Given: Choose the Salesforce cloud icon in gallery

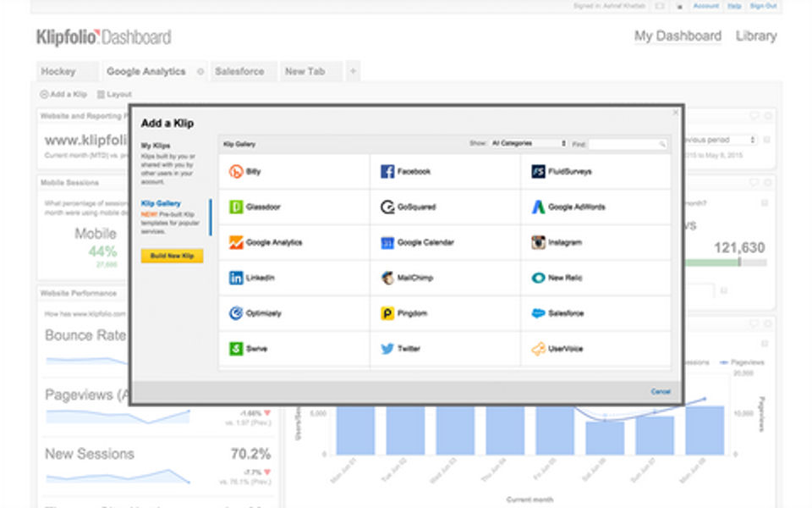Looking at the screenshot, I should 539,313.
